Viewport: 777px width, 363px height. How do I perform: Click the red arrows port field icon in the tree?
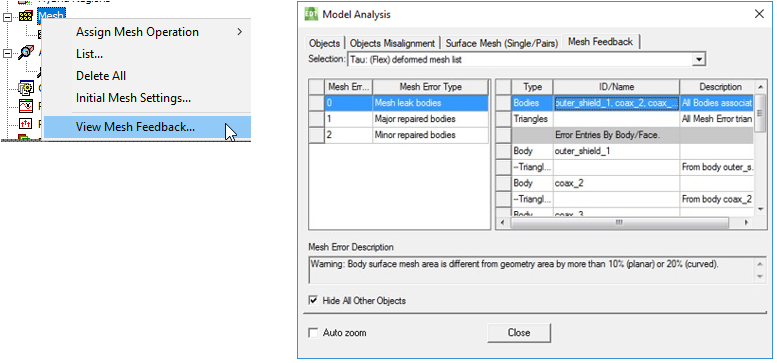point(25,123)
